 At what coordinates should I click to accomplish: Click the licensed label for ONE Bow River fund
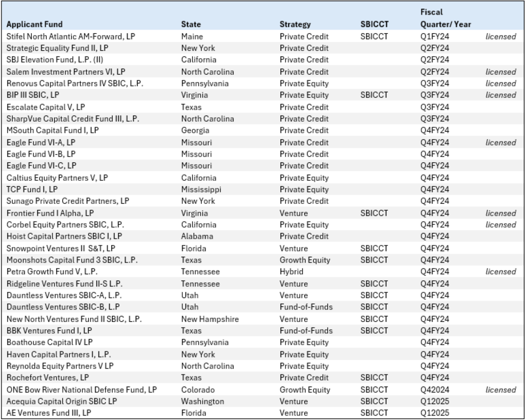[x=500, y=389]
